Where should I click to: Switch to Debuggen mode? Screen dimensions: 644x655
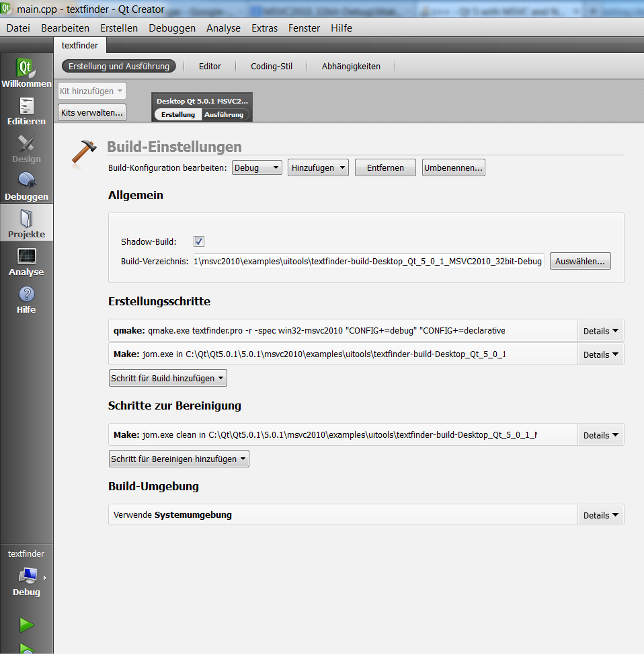coord(26,187)
